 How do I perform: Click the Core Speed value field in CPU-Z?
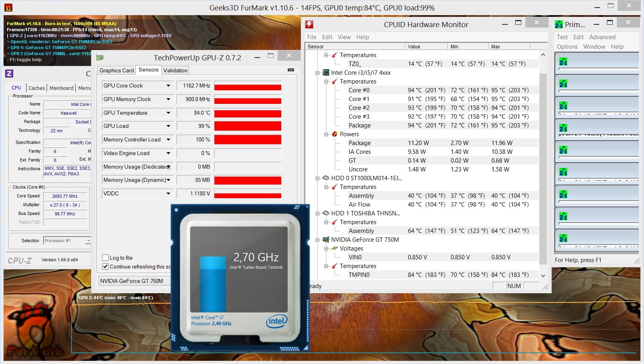point(65,196)
